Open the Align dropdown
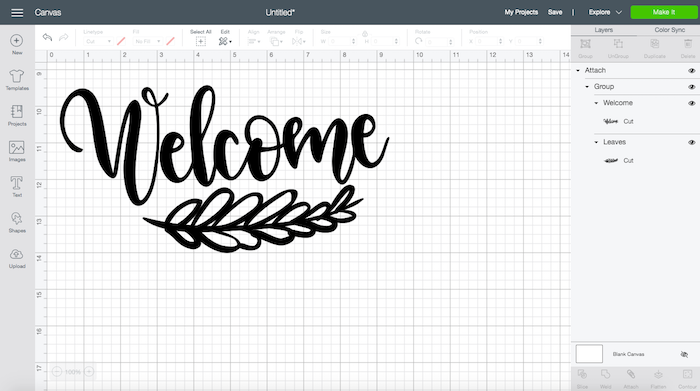This screenshot has width=700, height=391. click(254, 42)
